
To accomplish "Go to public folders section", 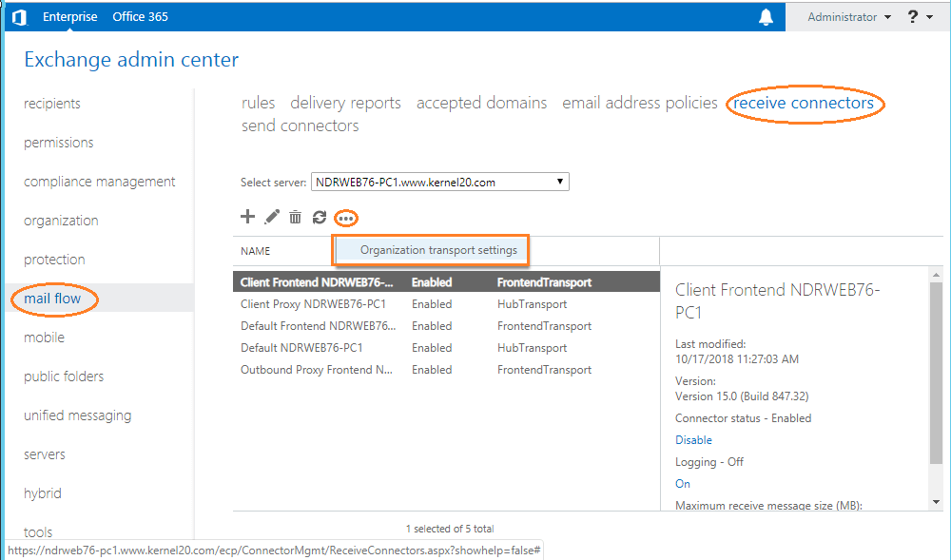I will click(64, 377).
